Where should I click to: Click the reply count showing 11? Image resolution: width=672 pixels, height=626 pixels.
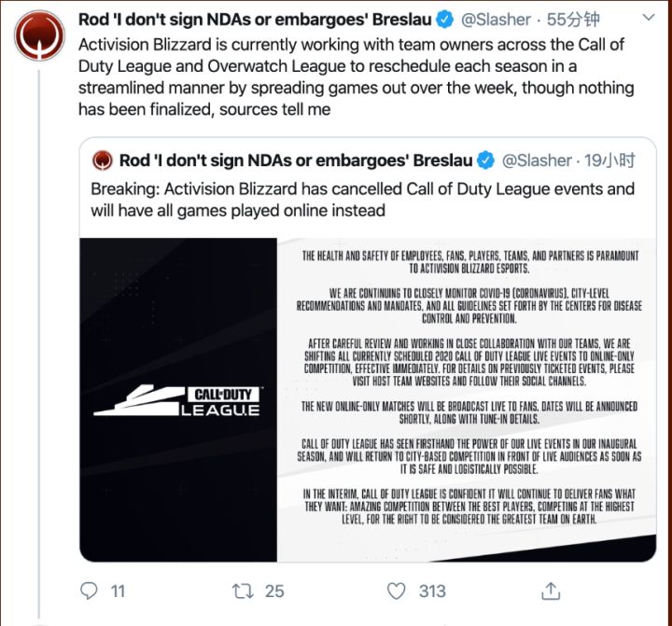pyautogui.click(x=118, y=591)
